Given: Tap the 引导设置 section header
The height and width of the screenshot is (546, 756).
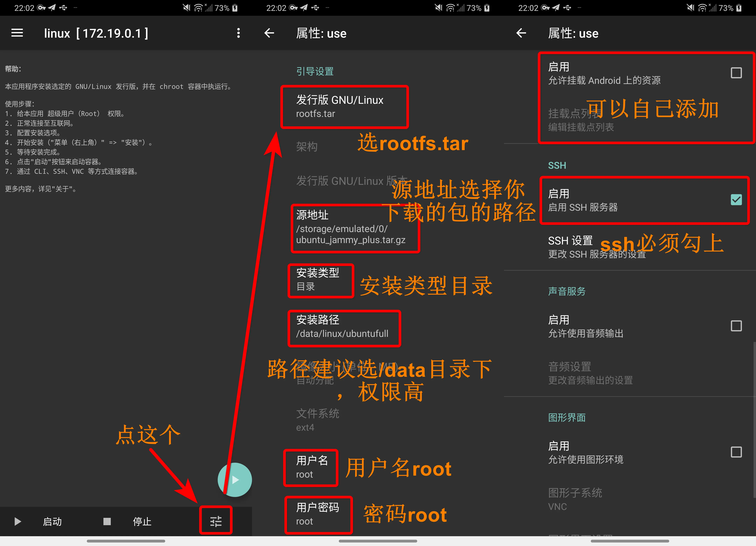Looking at the screenshot, I should pyautogui.click(x=315, y=71).
